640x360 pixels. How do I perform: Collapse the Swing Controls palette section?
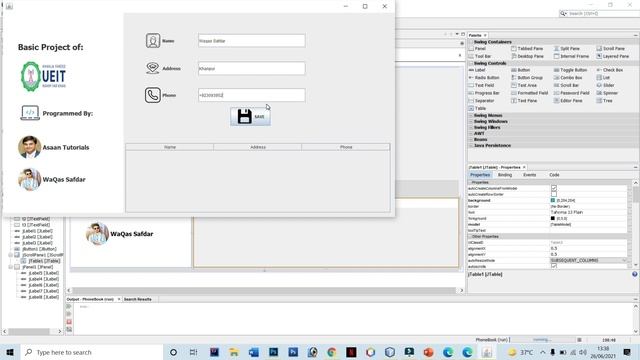pos(471,63)
